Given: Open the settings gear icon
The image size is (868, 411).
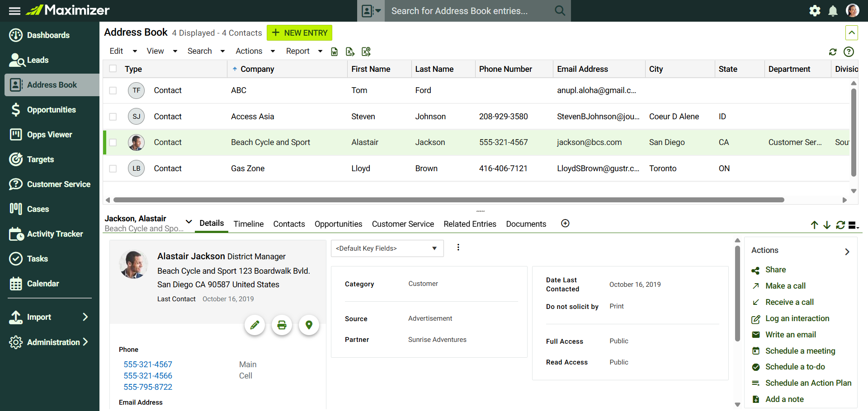Looking at the screenshot, I should click(x=815, y=10).
